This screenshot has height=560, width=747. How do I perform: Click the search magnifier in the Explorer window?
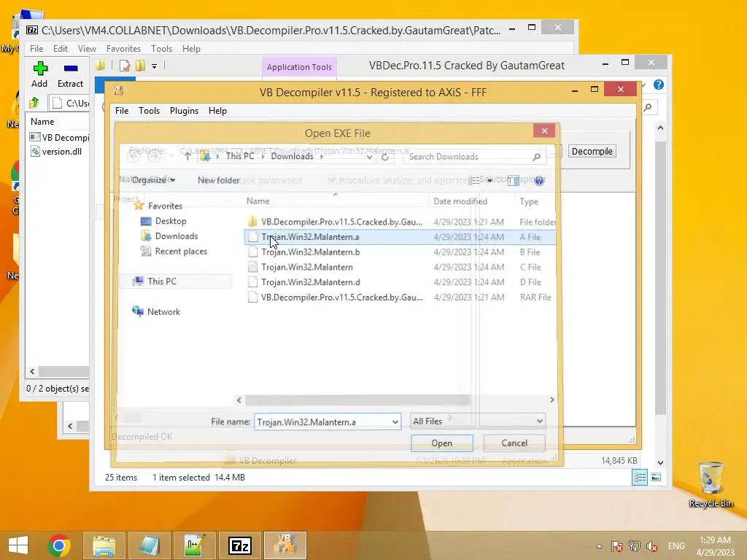[648, 107]
